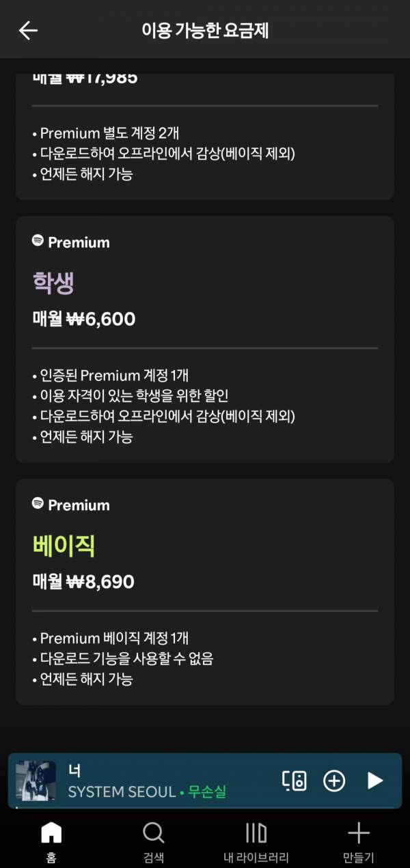This screenshot has height=868, width=410.
Task: Tap the 만들기 create tab
Action: [359, 842]
